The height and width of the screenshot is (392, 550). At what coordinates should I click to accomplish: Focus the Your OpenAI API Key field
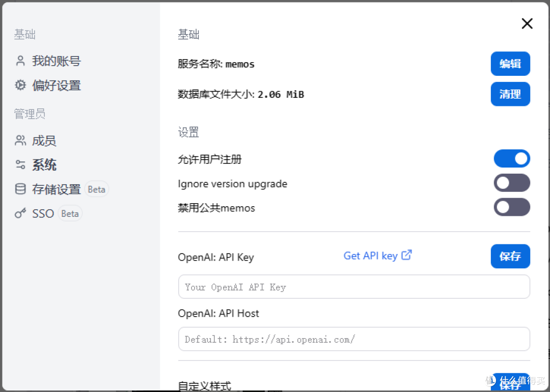[354, 287]
